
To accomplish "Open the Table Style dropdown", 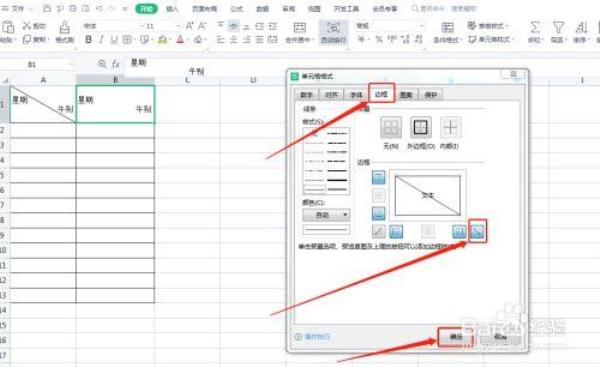I will pos(488,26).
